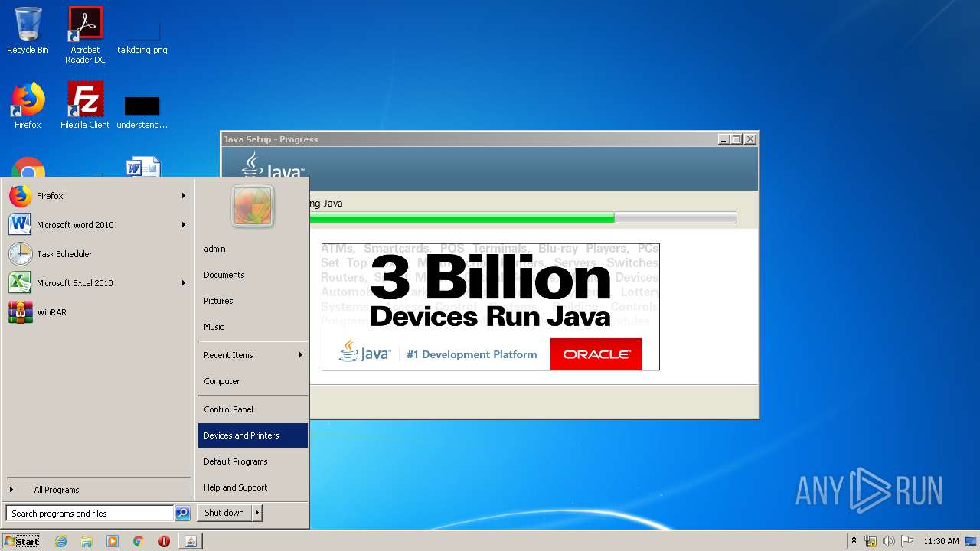Expand the Microsoft Word 2010 jump list arrow
The image size is (980, 551).
184,225
